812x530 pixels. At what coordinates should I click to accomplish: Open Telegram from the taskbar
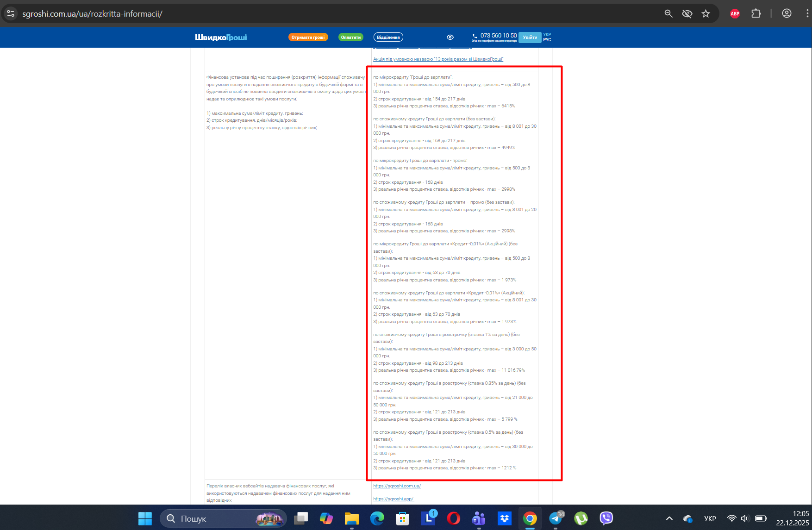tap(556, 518)
